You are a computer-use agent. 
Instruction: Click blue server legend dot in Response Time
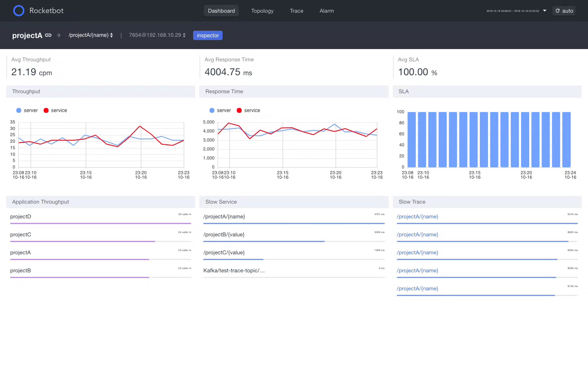pos(212,110)
